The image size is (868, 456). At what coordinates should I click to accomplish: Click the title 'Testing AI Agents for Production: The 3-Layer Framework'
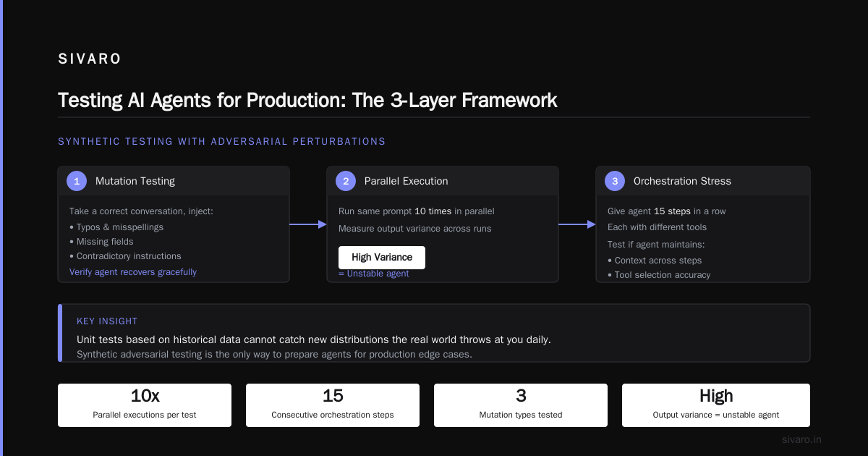307,100
